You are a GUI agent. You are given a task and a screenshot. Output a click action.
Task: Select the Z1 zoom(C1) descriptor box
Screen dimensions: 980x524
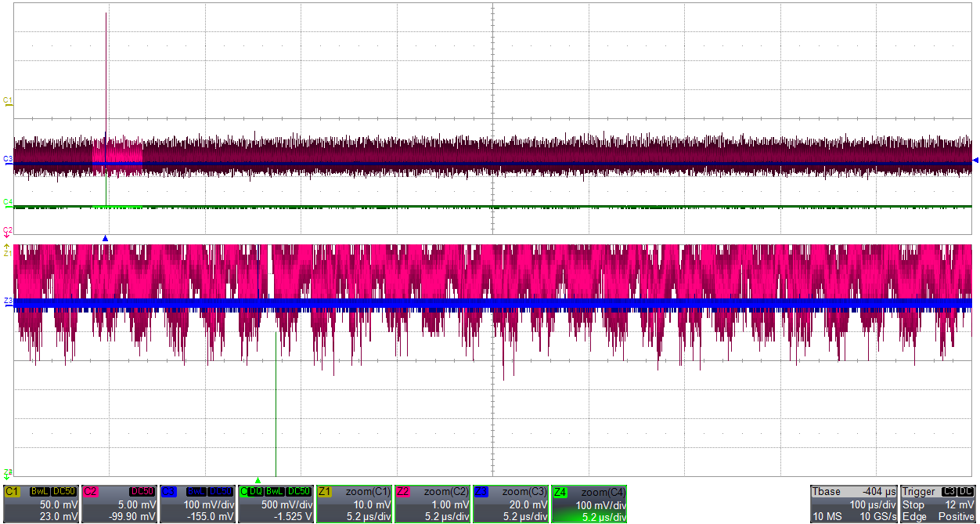(354, 504)
